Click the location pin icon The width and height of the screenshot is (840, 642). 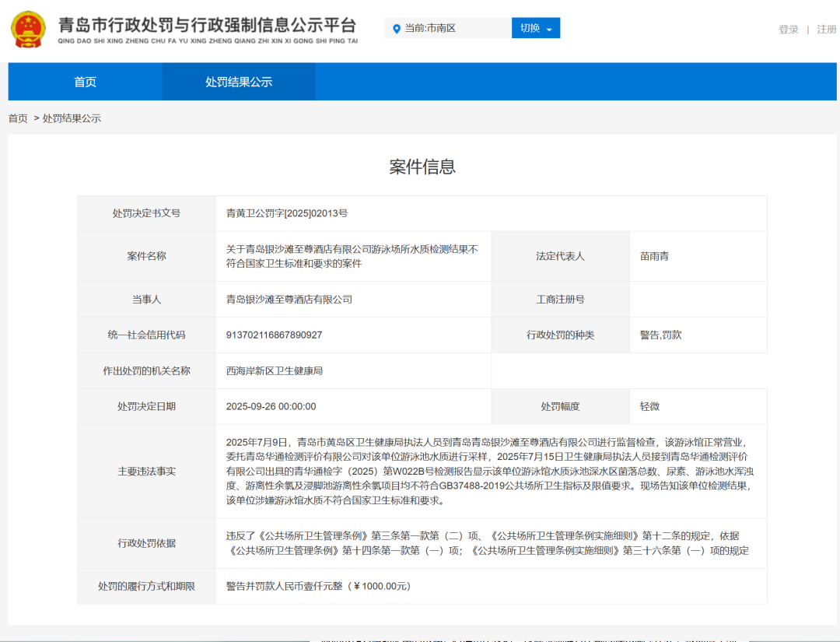click(397, 29)
